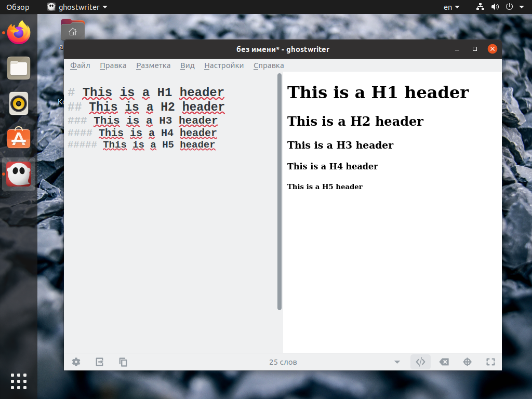Open the Правка menu
Viewport: 532px width, 399px height.
(113, 65)
